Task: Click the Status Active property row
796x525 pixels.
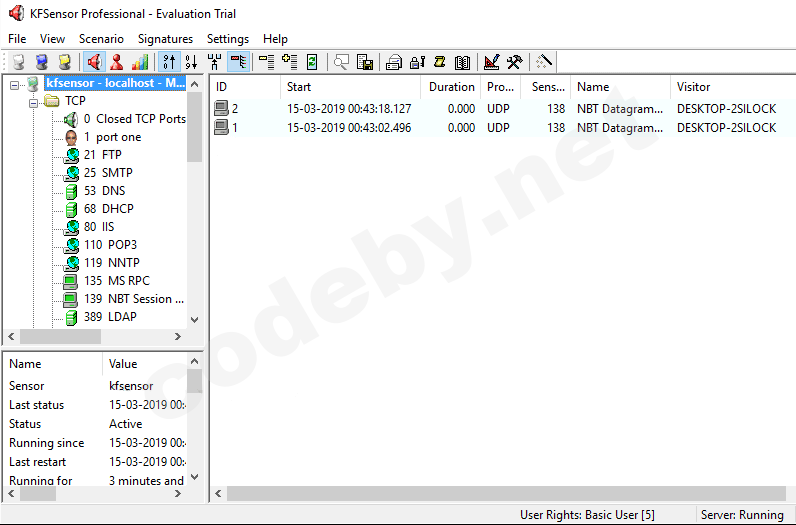Action: coord(95,424)
